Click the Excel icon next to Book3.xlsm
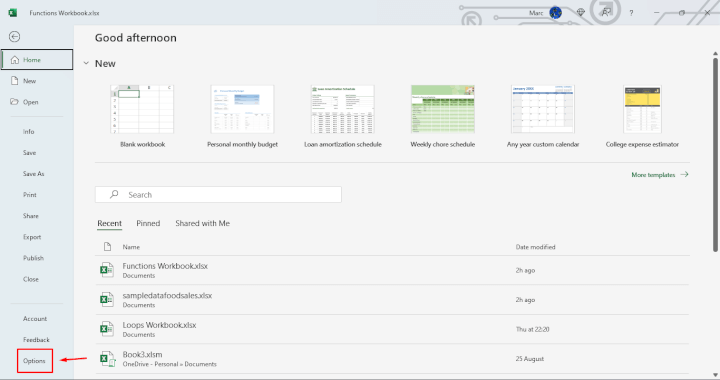Image resolution: width=720 pixels, height=380 pixels. (107, 358)
